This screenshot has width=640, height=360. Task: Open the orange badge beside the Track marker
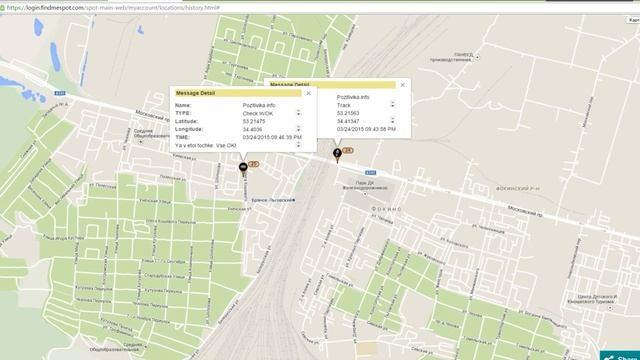[347, 150]
